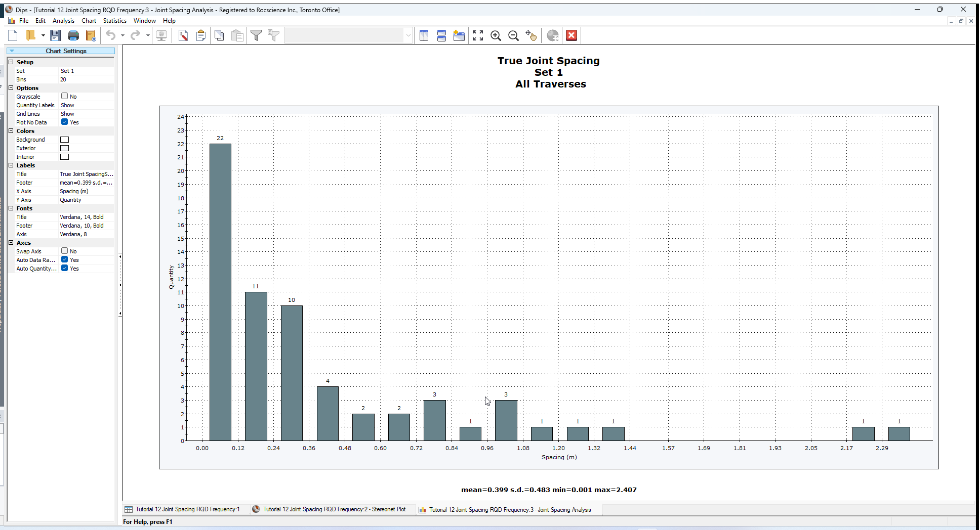
Task: Click the fit-to-window zoom extents icon
Action: click(x=478, y=35)
